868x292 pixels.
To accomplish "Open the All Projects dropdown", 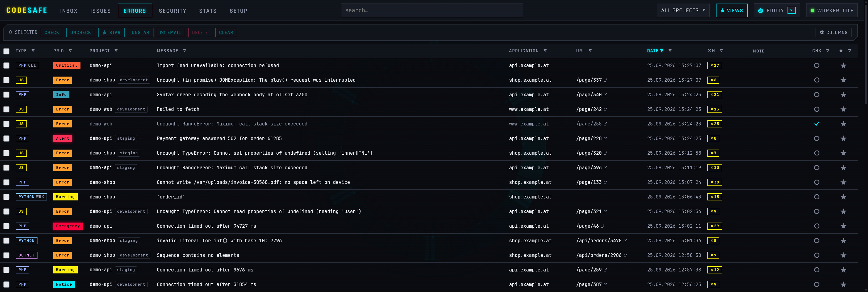I will click(683, 10).
